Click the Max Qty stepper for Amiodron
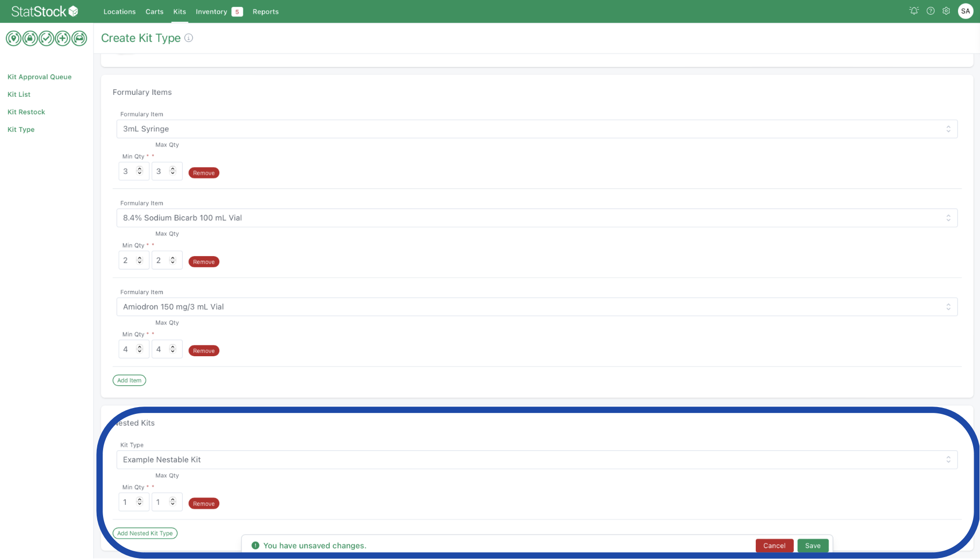The width and height of the screenshot is (980, 560). (172, 349)
